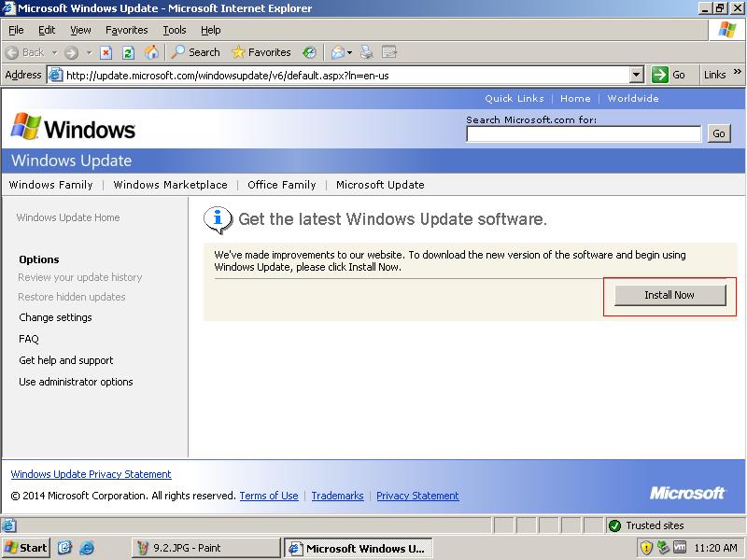The height and width of the screenshot is (560, 747).
Task: Expand the address bar URL dropdown
Action: click(x=637, y=75)
